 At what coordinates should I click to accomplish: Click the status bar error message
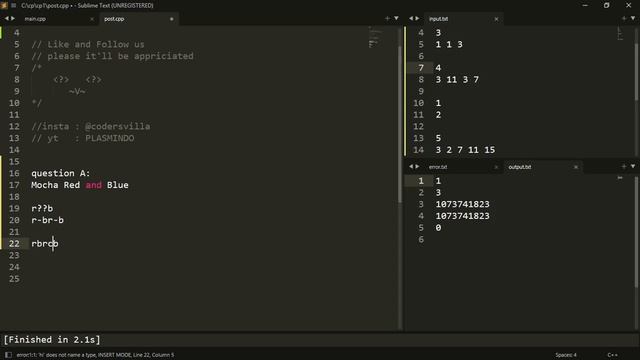pos(95,355)
